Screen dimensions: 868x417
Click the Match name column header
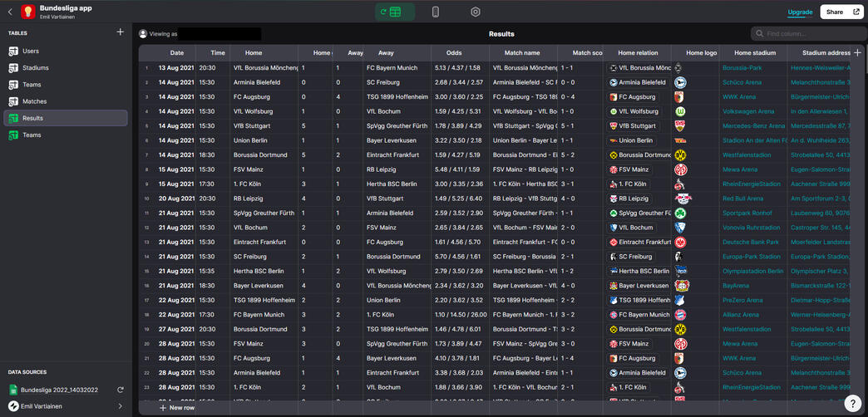(522, 53)
